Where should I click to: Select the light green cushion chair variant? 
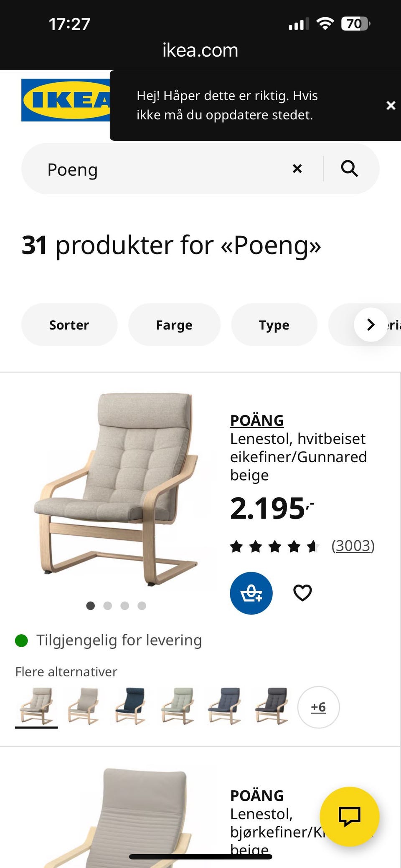coord(178,706)
